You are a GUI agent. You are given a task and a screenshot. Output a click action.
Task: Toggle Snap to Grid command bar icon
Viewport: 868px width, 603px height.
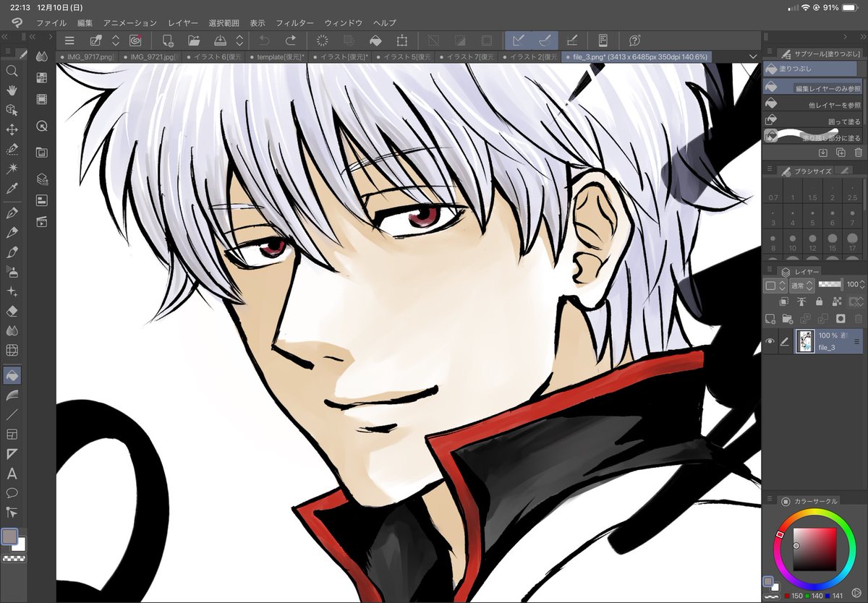[x=572, y=40]
